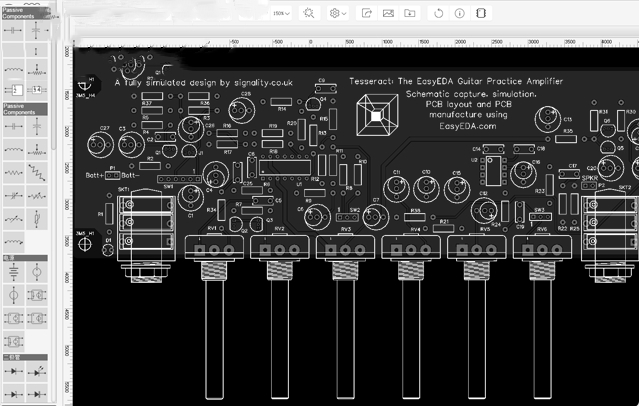This screenshot has height=406, width=639.
Task: Click the RV6 label on the board
Action: click(x=542, y=229)
